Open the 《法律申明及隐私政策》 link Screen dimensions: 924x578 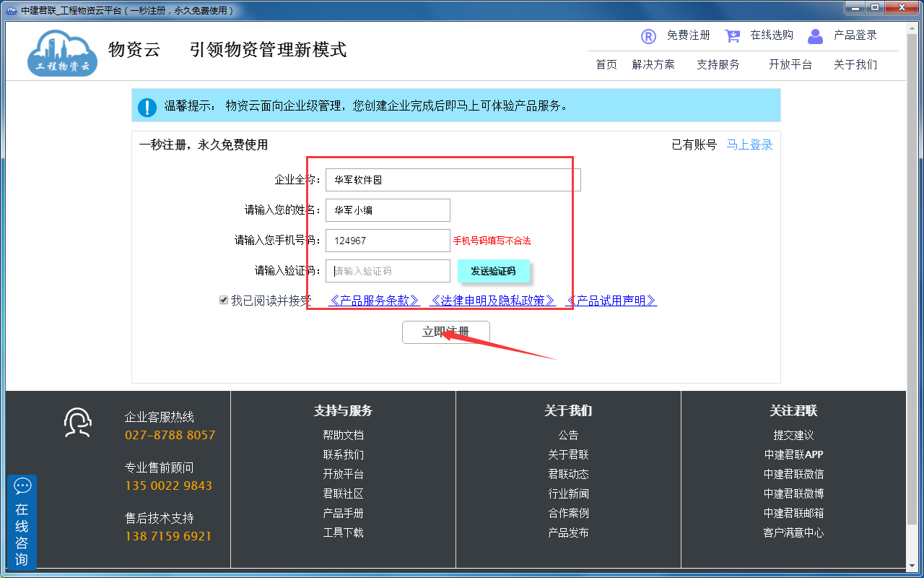click(x=492, y=301)
